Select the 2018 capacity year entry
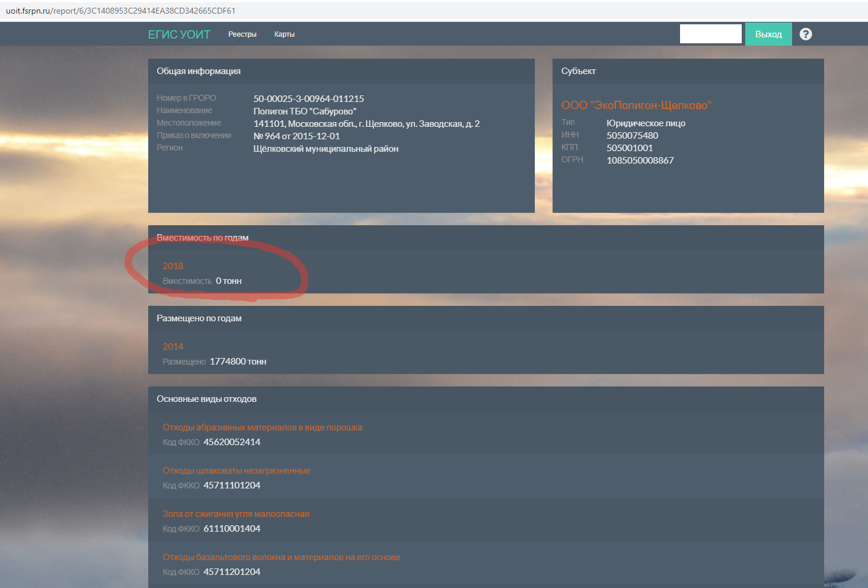This screenshot has height=588, width=868. (x=173, y=266)
